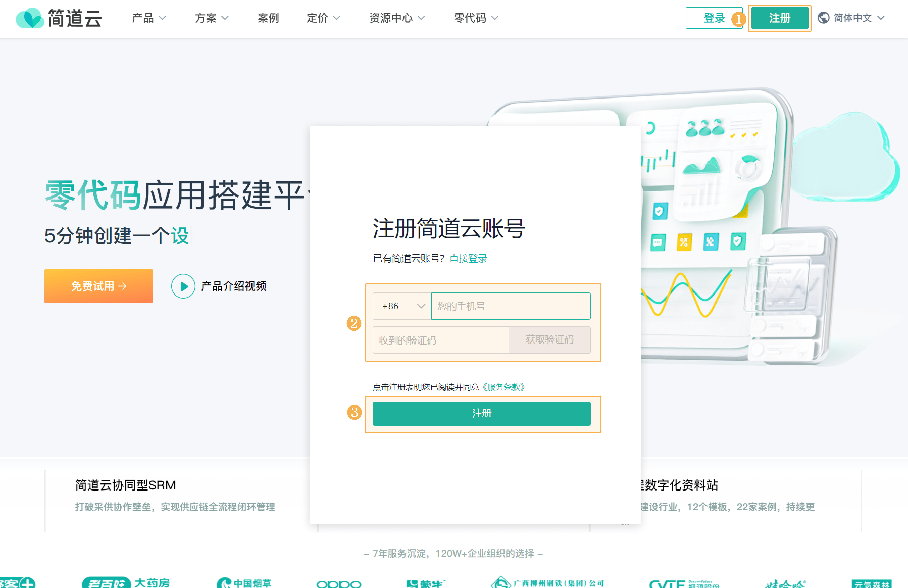
Task: Open the 服务条款 link
Action: pyautogui.click(x=503, y=387)
